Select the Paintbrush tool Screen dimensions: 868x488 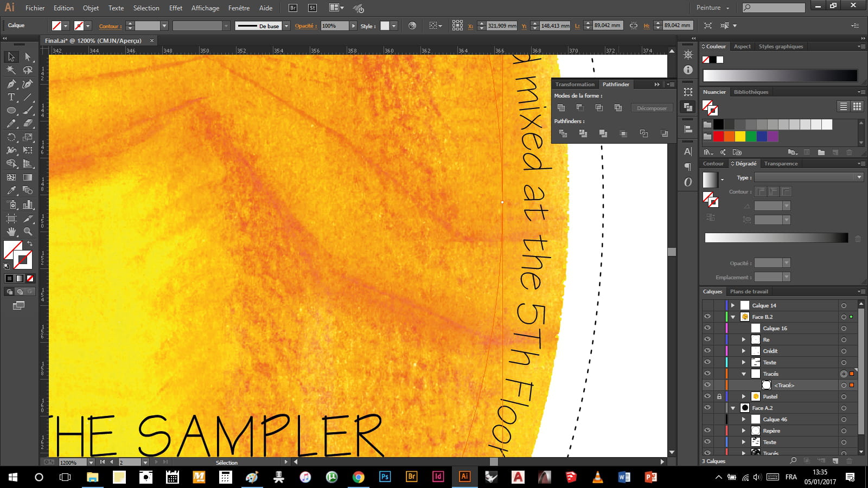click(x=28, y=110)
